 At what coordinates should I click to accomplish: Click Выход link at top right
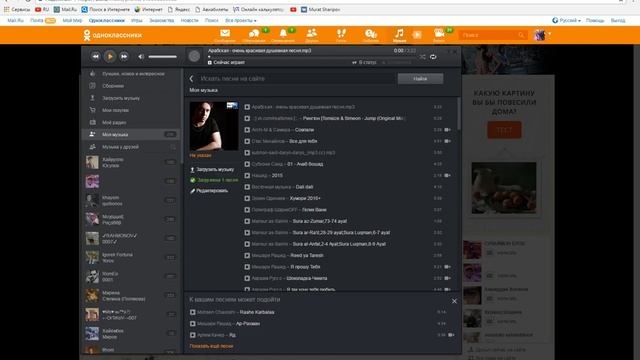click(618, 20)
